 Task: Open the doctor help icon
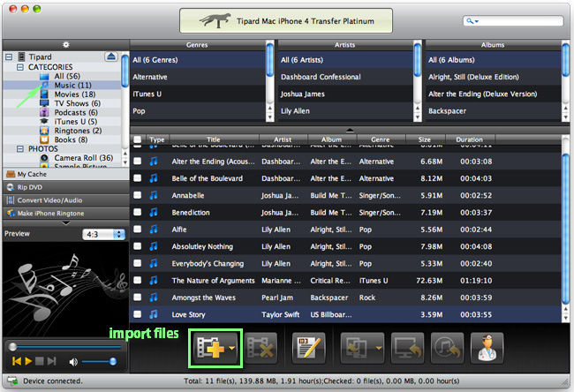[x=487, y=348]
